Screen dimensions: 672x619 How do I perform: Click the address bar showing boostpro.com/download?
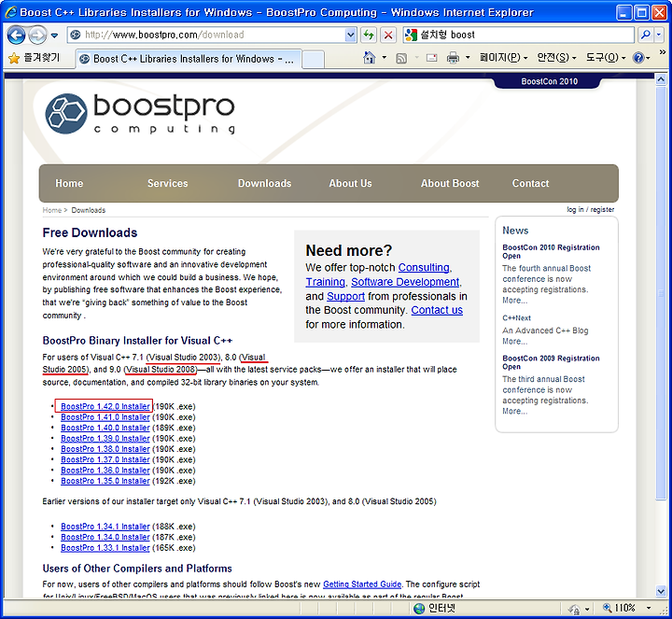[206, 35]
